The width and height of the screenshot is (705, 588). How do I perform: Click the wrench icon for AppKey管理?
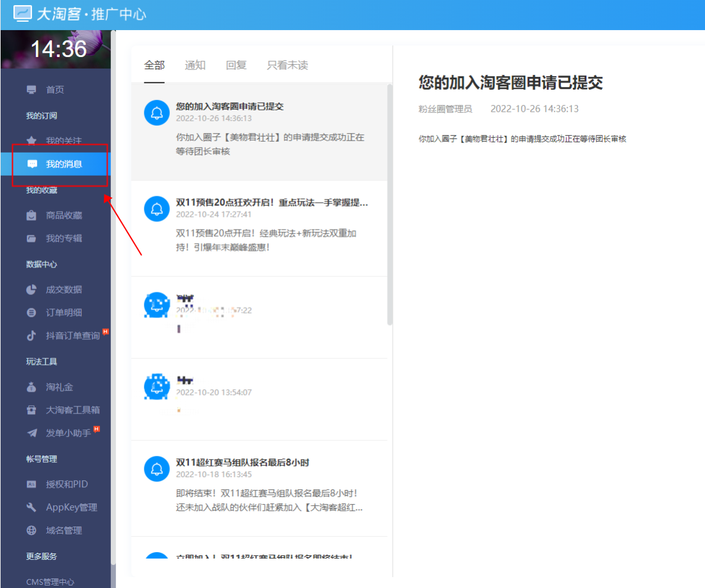(31, 507)
